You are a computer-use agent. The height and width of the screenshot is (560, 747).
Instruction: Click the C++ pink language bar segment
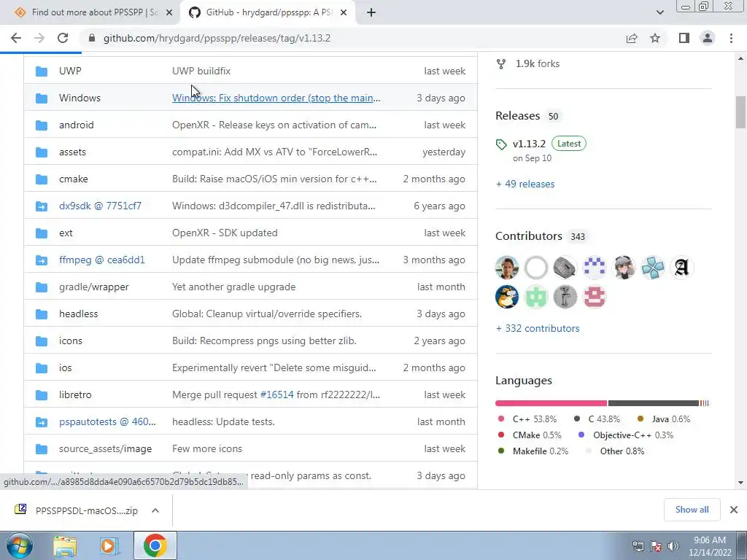point(551,403)
